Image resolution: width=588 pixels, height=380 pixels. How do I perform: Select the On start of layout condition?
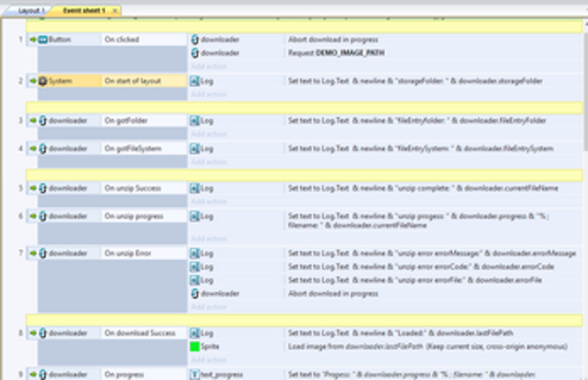click(x=144, y=81)
